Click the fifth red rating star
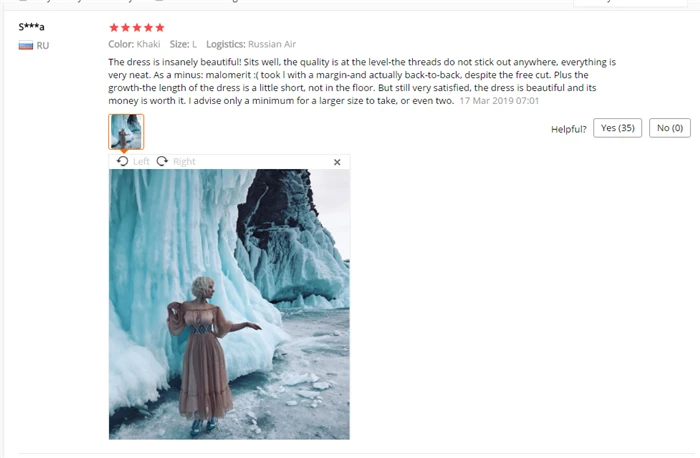The height and width of the screenshot is (458, 700). click(x=160, y=28)
